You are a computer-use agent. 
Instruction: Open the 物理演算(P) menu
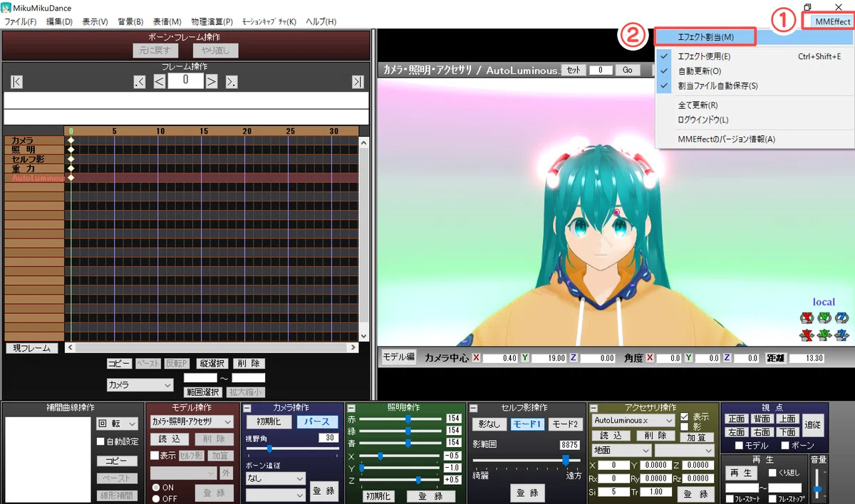212,21
